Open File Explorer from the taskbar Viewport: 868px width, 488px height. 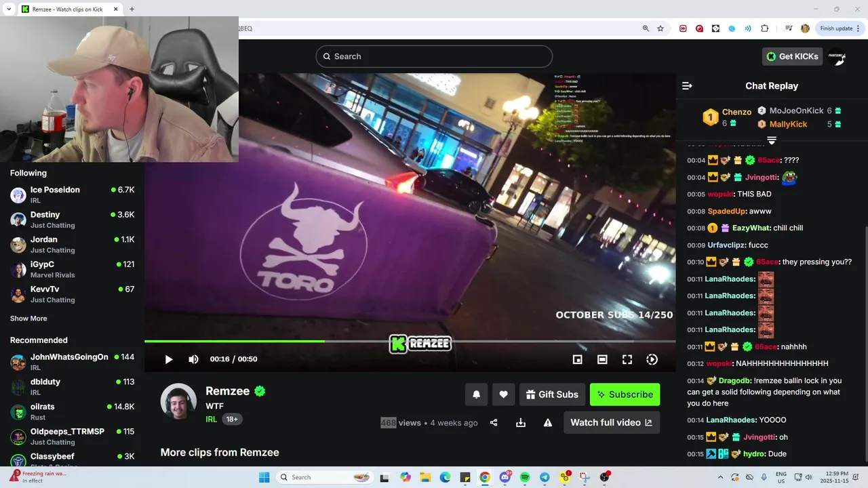pyautogui.click(x=425, y=477)
